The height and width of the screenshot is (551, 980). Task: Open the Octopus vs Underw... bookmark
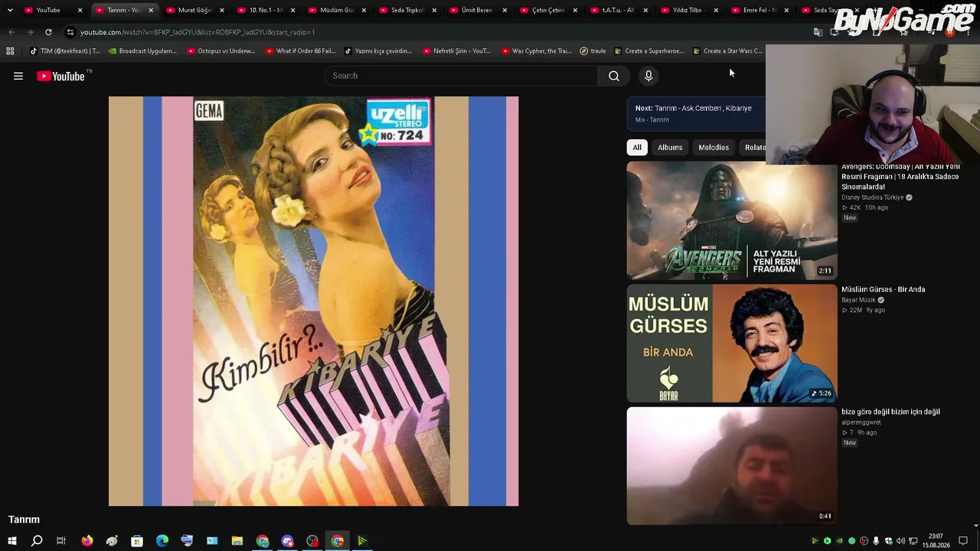(x=221, y=51)
